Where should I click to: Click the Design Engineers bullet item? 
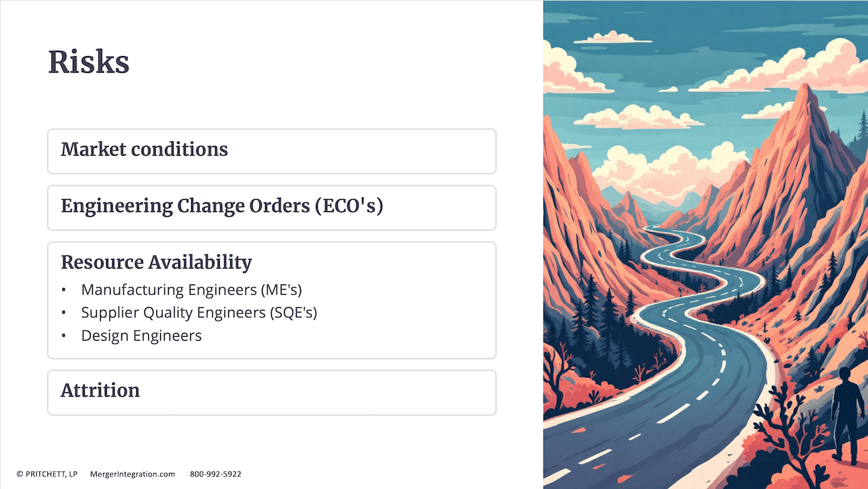142,335
